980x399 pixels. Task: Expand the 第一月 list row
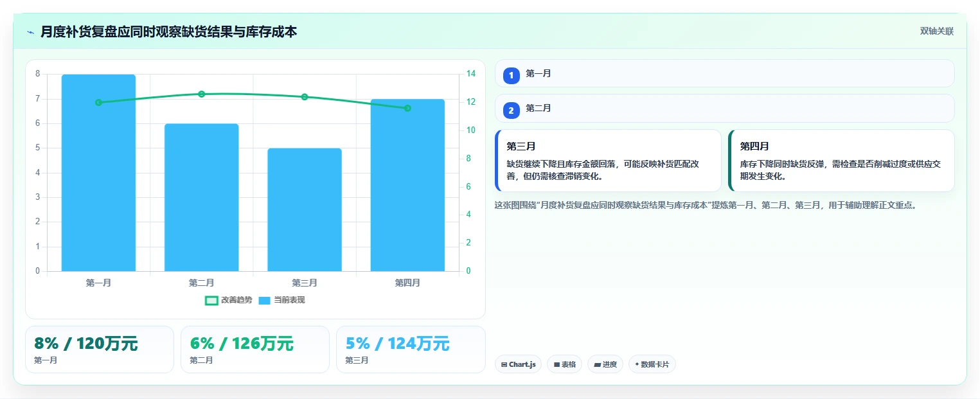pyautogui.click(x=724, y=73)
